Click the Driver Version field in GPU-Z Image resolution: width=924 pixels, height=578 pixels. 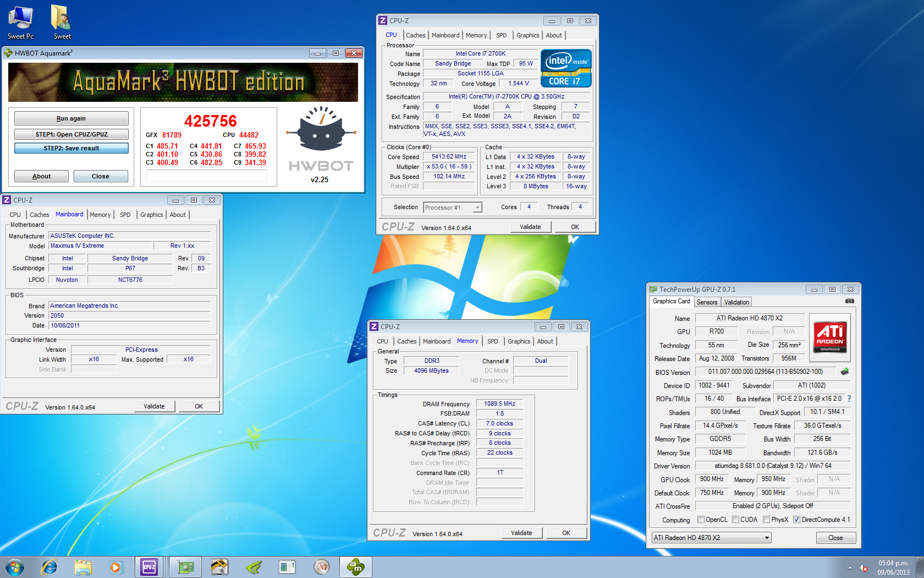pos(772,466)
